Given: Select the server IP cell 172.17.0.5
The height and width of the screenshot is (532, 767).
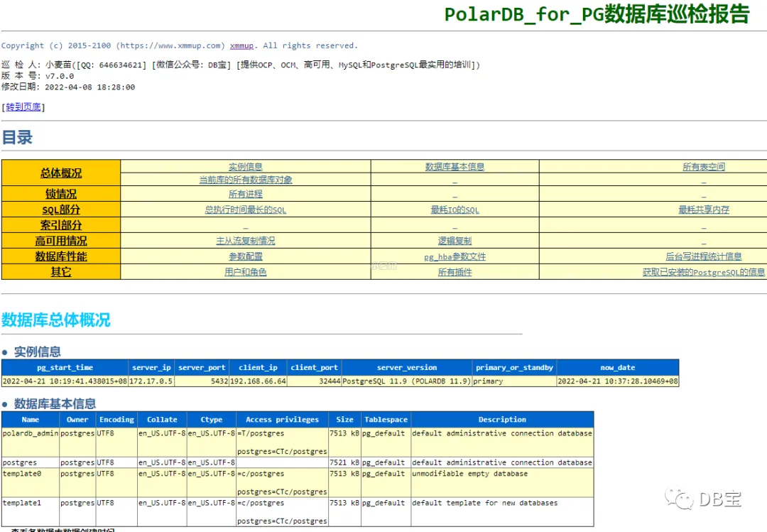Looking at the screenshot, I should [x=152, y=381].
